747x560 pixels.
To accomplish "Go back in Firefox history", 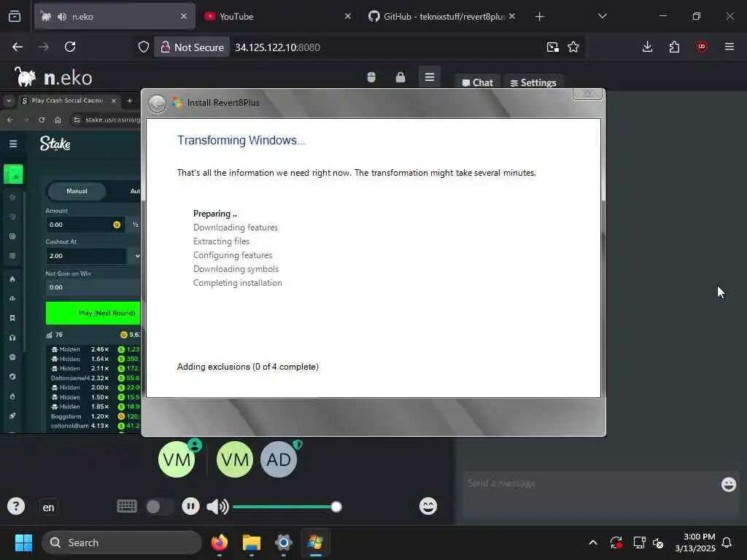I will pos(18,47).
